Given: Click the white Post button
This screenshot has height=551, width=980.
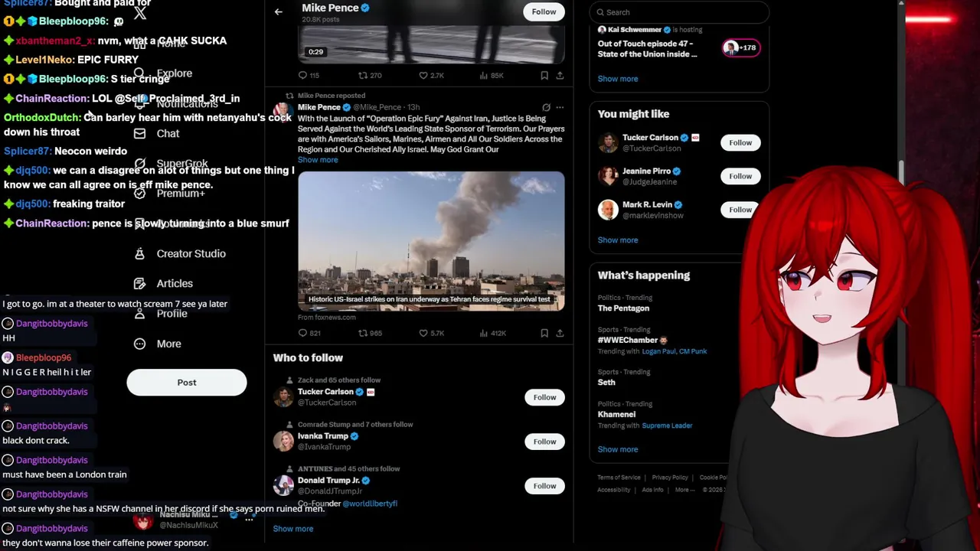Looking at the screenshot, I should click(x=187, y=382).
